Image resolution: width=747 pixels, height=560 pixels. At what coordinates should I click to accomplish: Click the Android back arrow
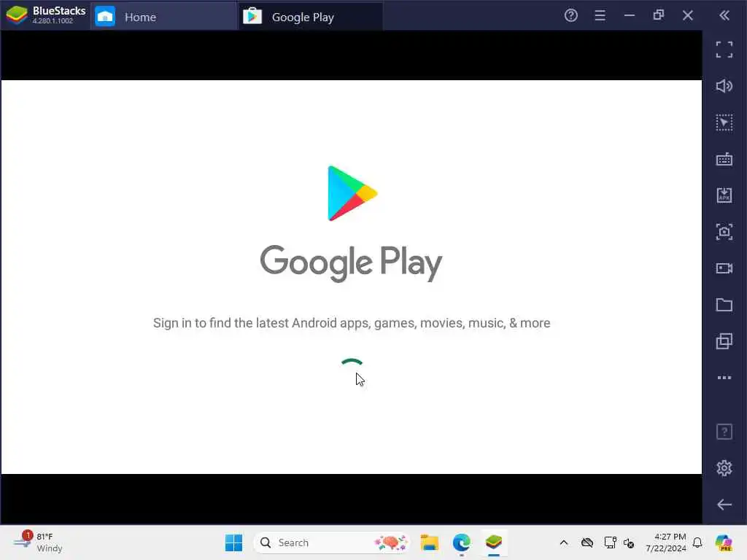[x=724, y=505]
